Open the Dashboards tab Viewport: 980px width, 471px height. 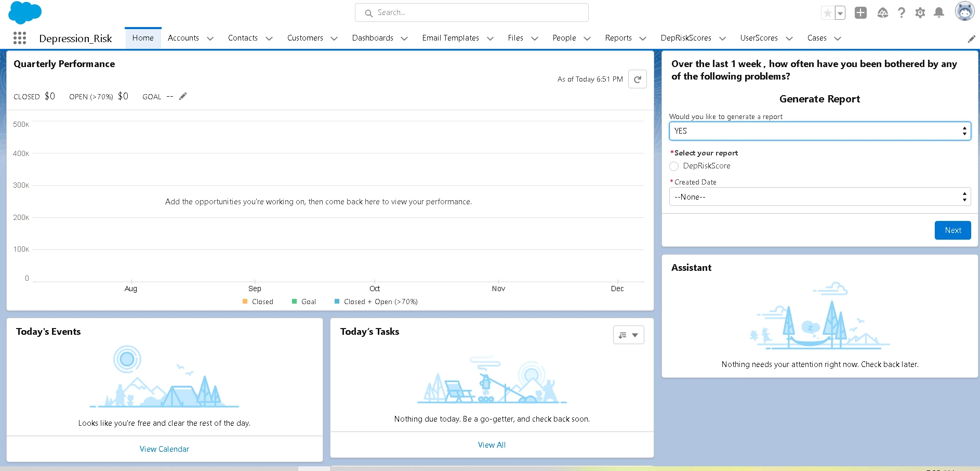coord(373,38)
